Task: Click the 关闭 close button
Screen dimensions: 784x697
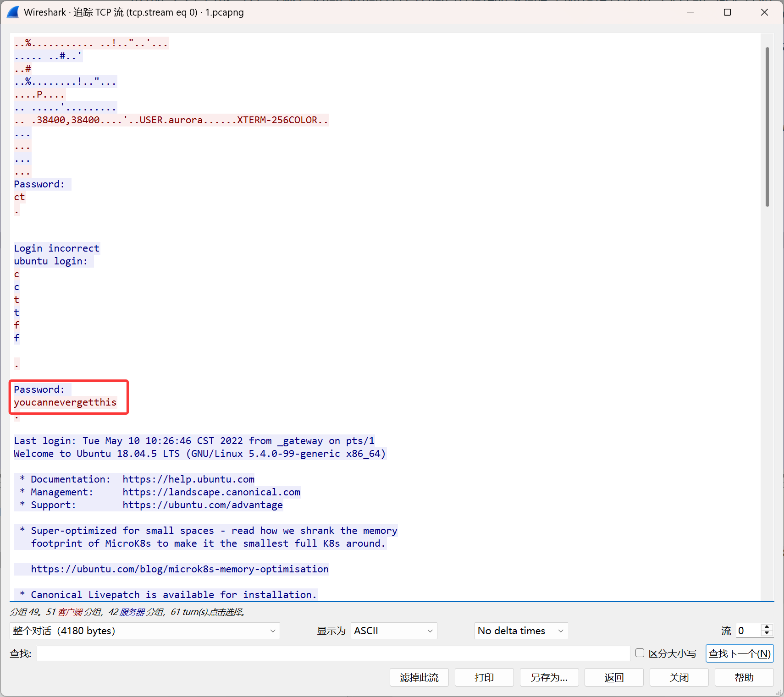Action: [x=679, y=677]
